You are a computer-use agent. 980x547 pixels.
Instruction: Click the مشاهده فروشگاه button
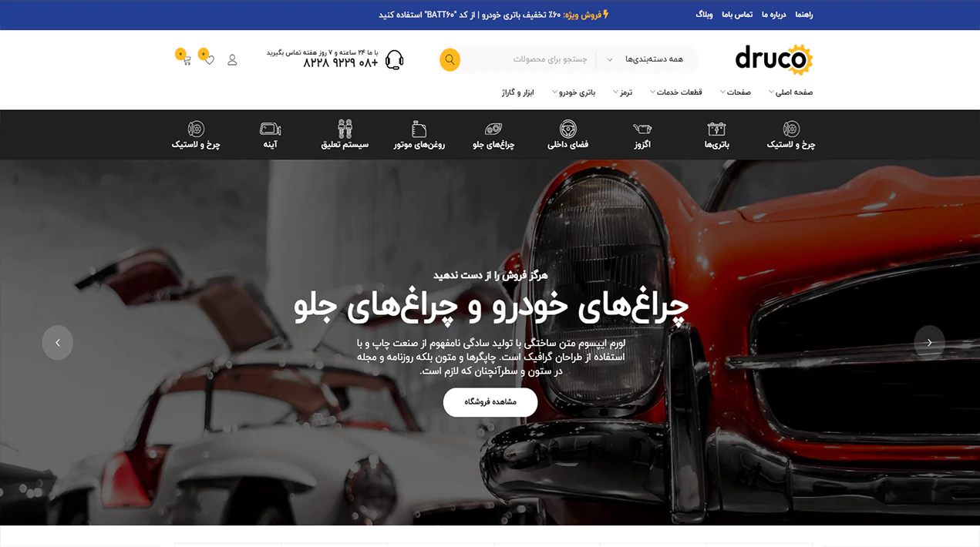point(490,402)
